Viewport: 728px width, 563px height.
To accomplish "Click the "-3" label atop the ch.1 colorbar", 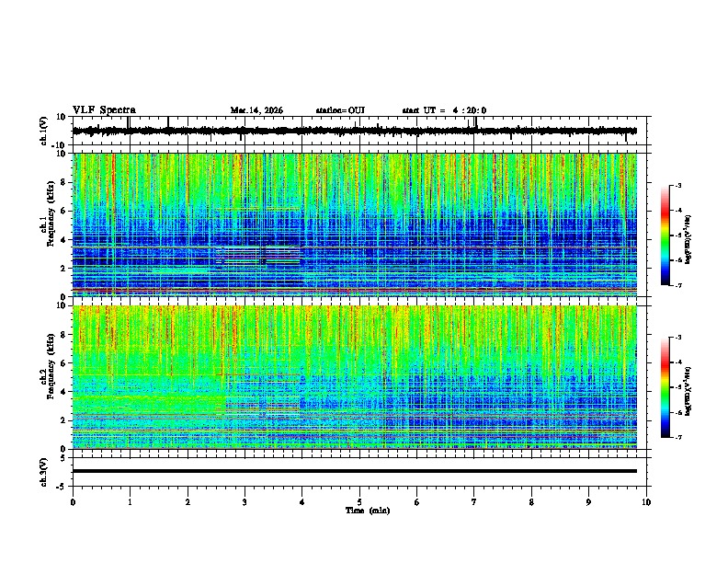I will coord(677,186).
